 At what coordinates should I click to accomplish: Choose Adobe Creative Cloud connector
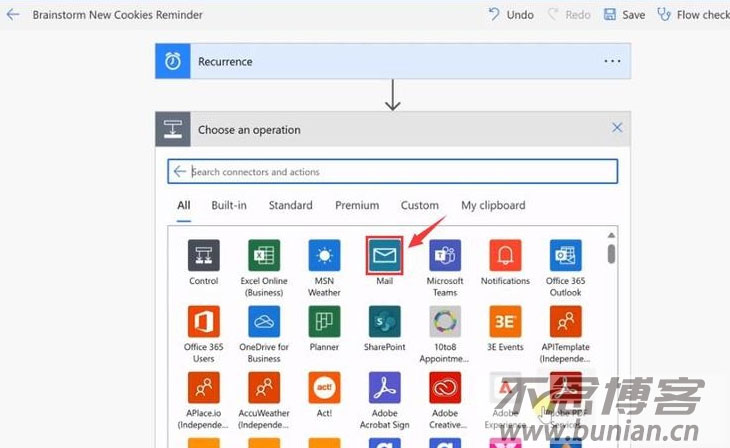(445, 387)
